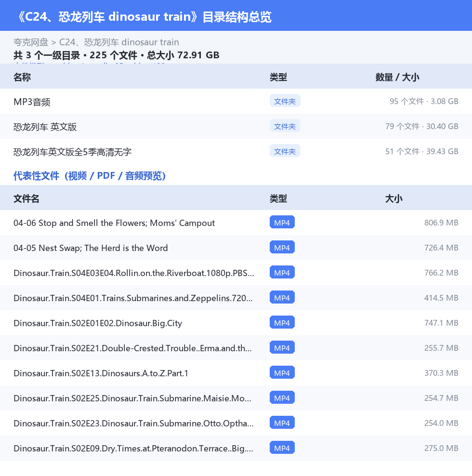Select the 806.9 MB size value
Viewport: 472px width, 476px height.
[x=441, y=223]
